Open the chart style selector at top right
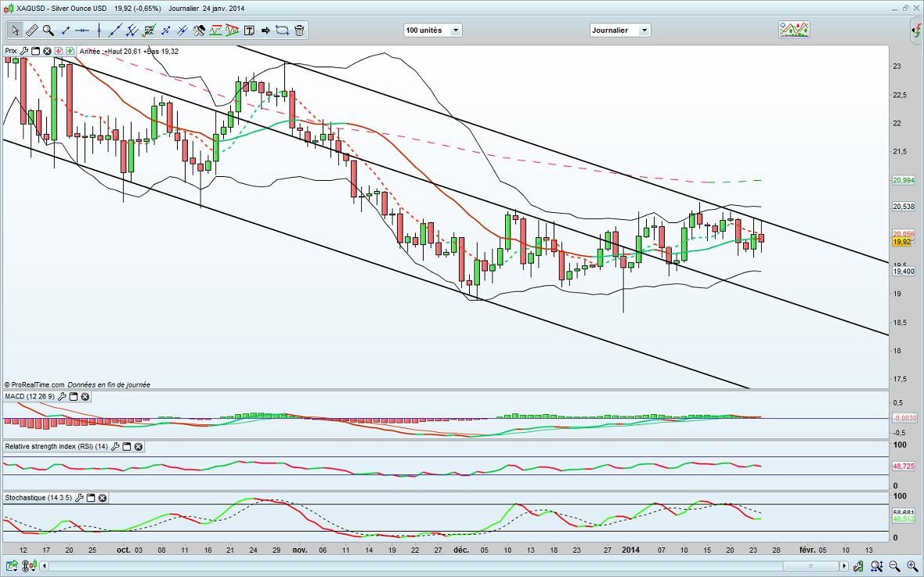 pos(794,31)
